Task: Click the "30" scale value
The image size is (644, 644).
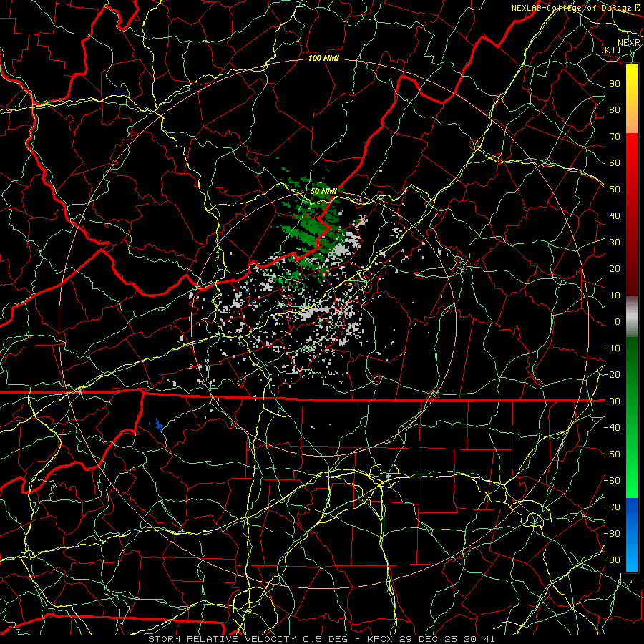Action: [x=615, y=243]
